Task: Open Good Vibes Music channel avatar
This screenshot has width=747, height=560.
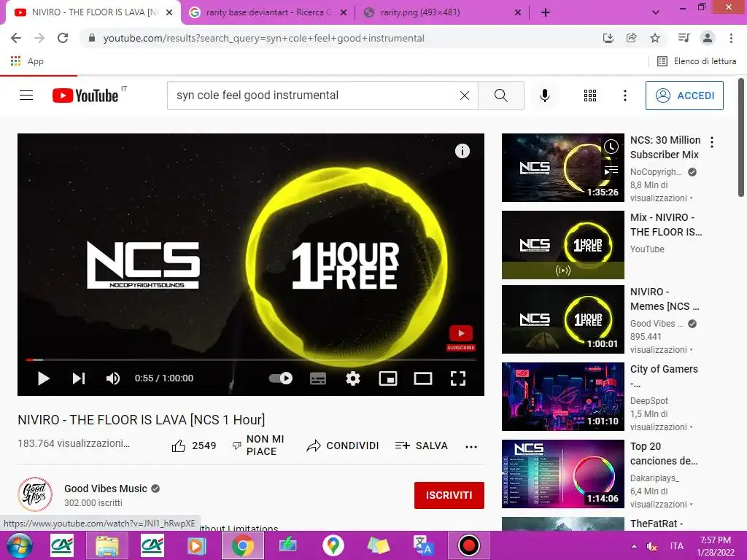Action: pos(35,494)
